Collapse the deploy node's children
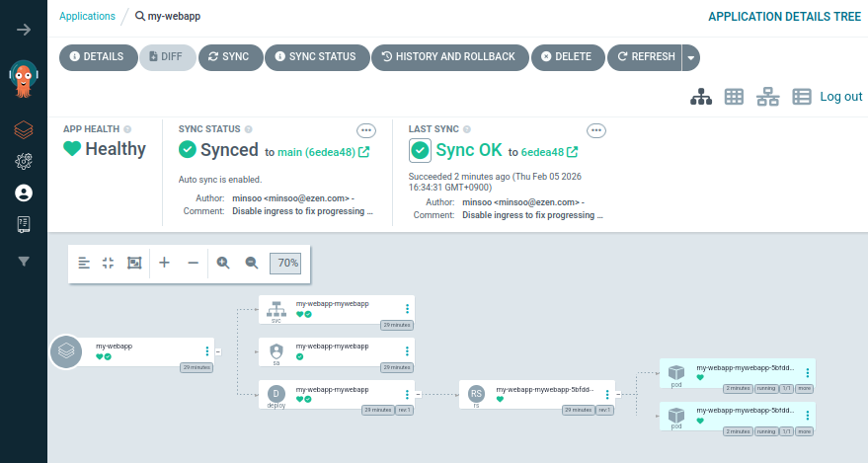Screen dimensions: 868x463 (418, 395)
